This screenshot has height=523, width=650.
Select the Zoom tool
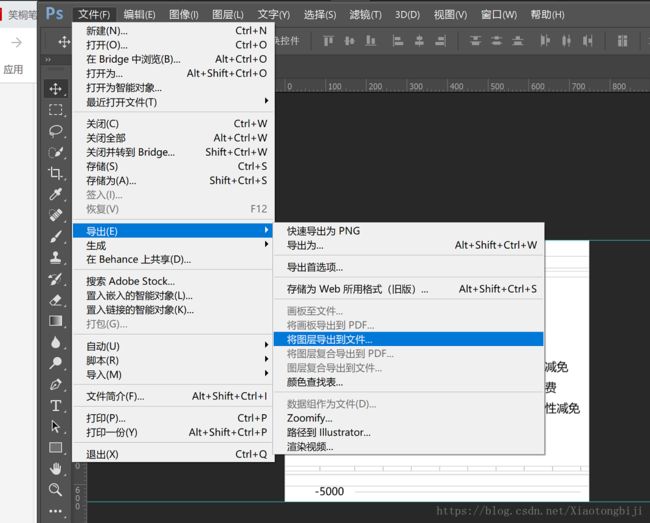coord(56,490)
